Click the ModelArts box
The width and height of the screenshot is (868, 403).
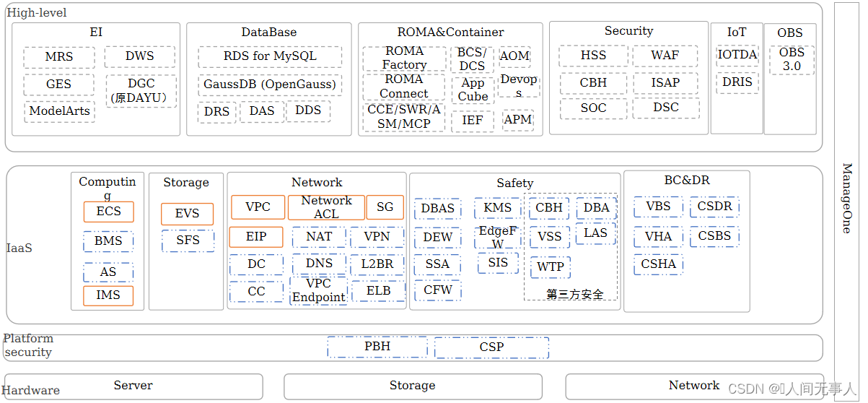click(59, 111)
